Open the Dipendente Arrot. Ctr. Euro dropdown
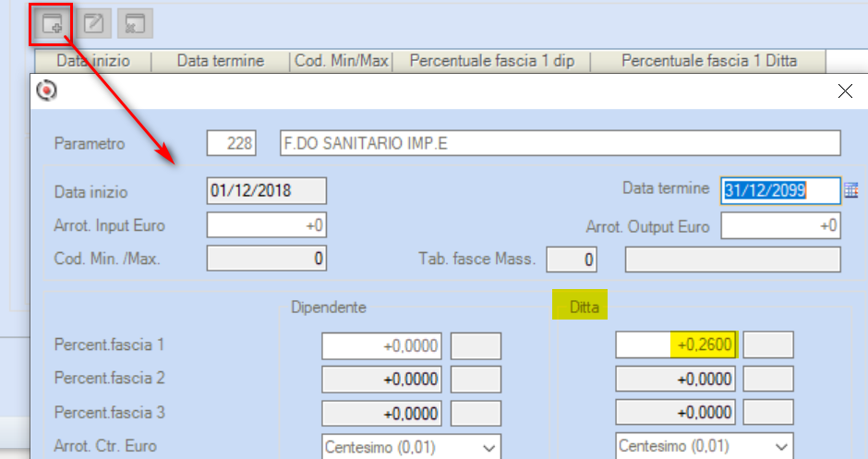Screen dimensions: 868x459 tap(411, 447)
